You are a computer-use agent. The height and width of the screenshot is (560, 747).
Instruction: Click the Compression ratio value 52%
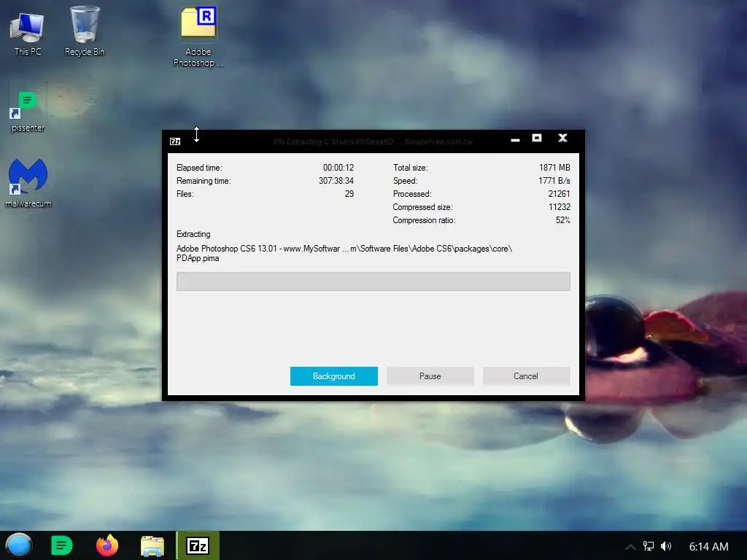coord(562,220)
